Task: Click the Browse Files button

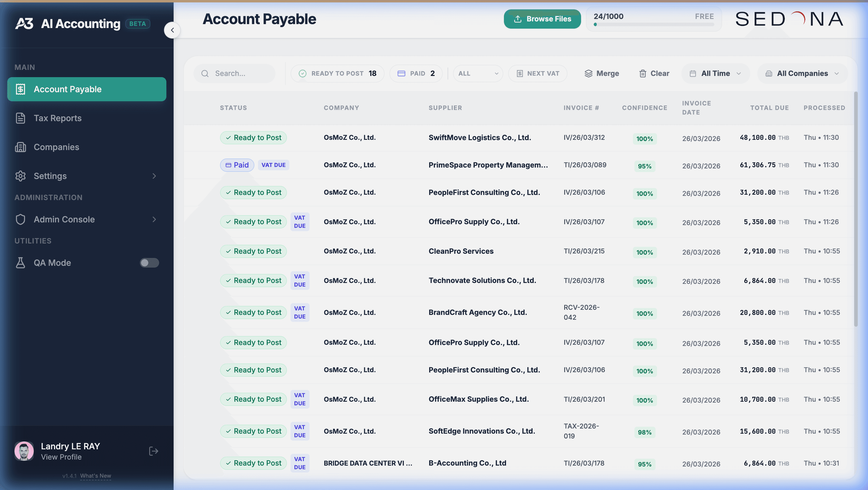Action: coord(542,19)
